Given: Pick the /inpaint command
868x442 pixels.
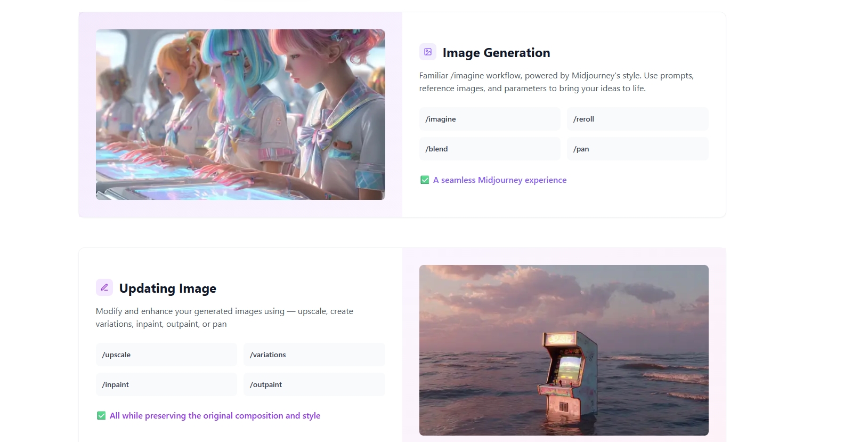Looking at the screenshot, I should 166,384.
